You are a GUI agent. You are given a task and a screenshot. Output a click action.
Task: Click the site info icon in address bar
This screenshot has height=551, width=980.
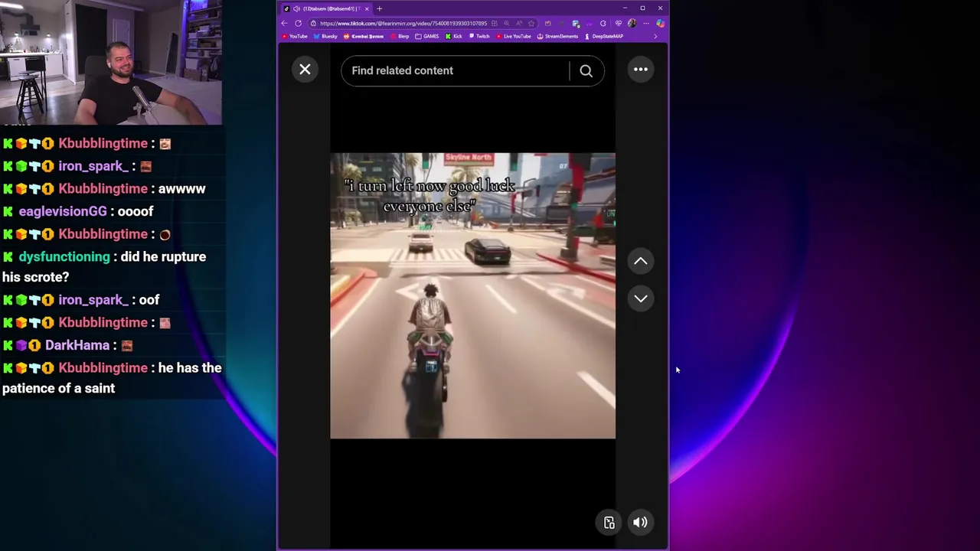[313, 23]
